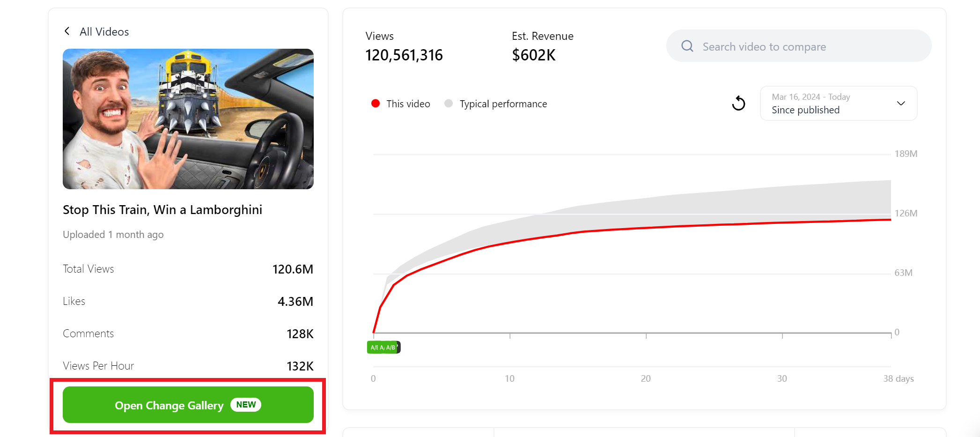Viewport: 980px width, 437px height.
Task: Return to All Videos
Action: click(x=104, y=31)
